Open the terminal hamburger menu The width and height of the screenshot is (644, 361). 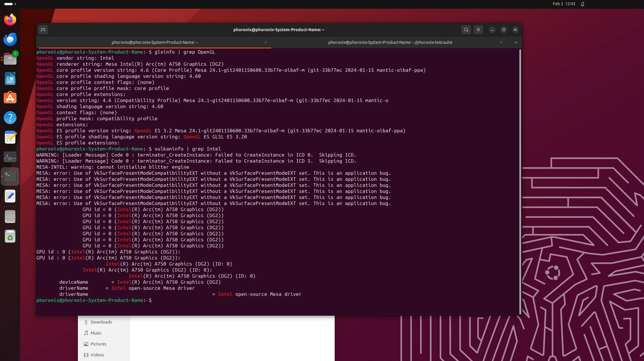pyautogui.click(x=478, y=30)
